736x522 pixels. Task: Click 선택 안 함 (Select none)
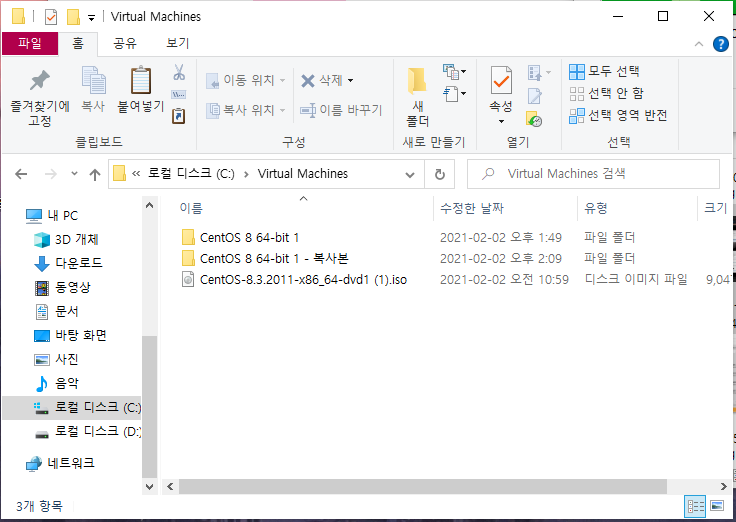606,93
